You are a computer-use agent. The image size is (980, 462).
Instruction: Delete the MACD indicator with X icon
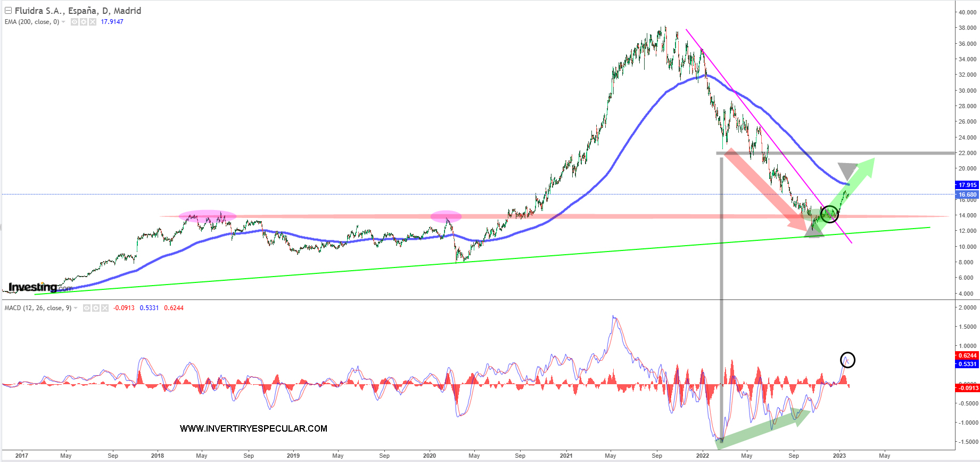105,308
